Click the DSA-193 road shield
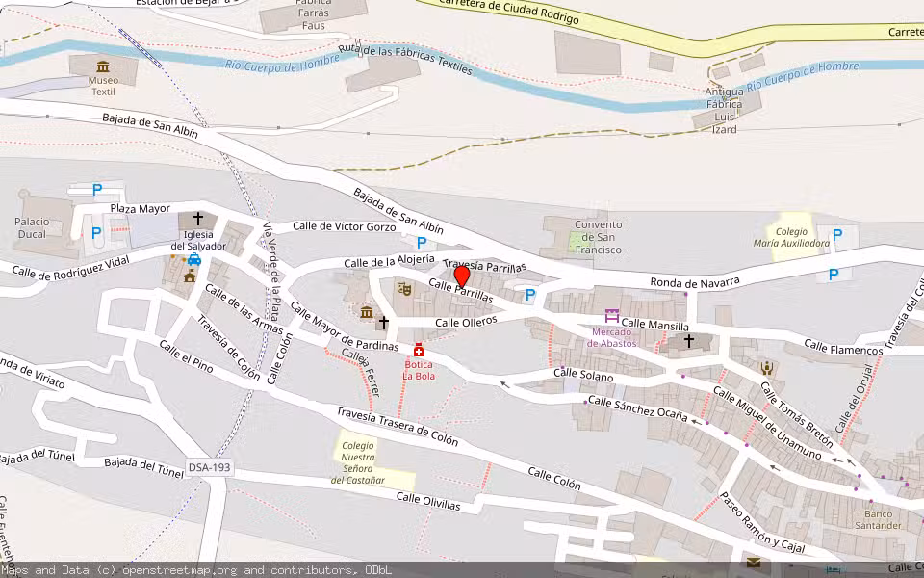The image size is (924, 578). tap(209, 468)
